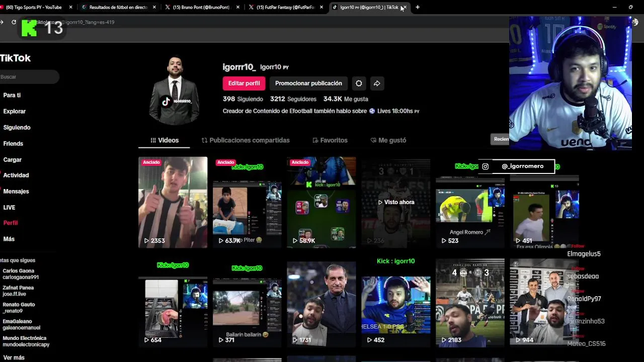
Task: Open EmaGaleano followed account
Action: click(21, 324)
